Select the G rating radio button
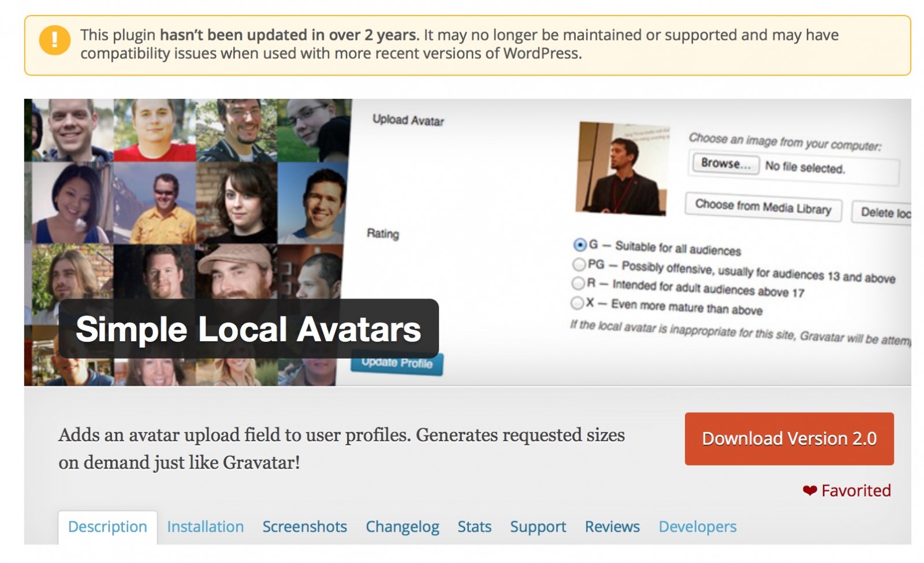Image resolution: width=924 pixels, height=563 pixels. (579, 245)
